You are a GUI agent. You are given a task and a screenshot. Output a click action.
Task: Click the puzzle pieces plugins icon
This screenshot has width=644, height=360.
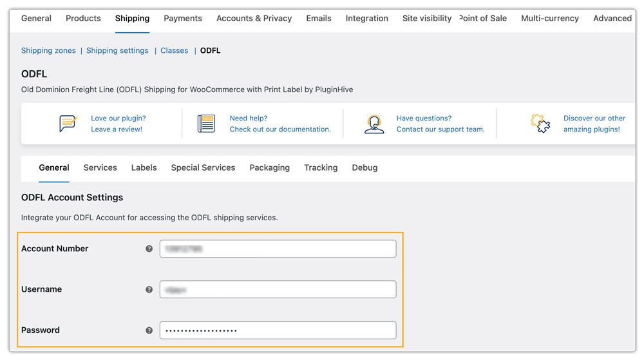(540, 123)
